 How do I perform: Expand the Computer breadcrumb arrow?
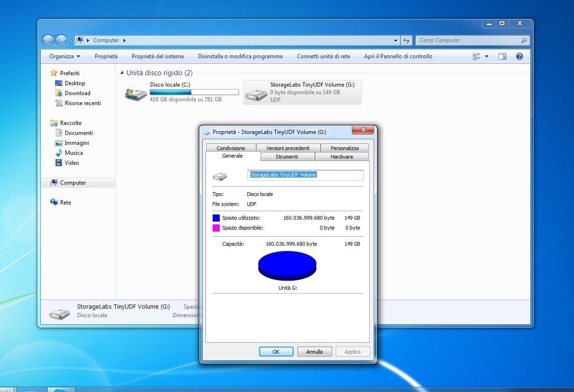coord(125,40)
